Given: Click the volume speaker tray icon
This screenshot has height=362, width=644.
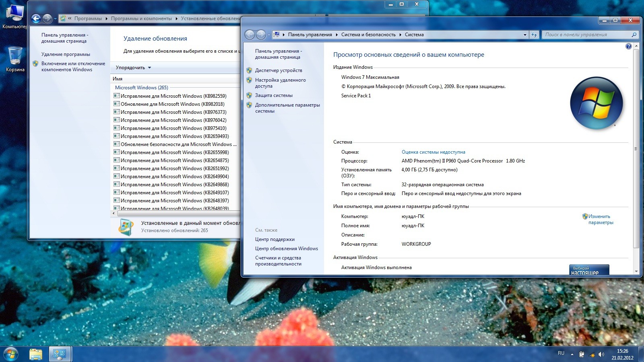Looking at the screenshot, I should tap(601, 354).
